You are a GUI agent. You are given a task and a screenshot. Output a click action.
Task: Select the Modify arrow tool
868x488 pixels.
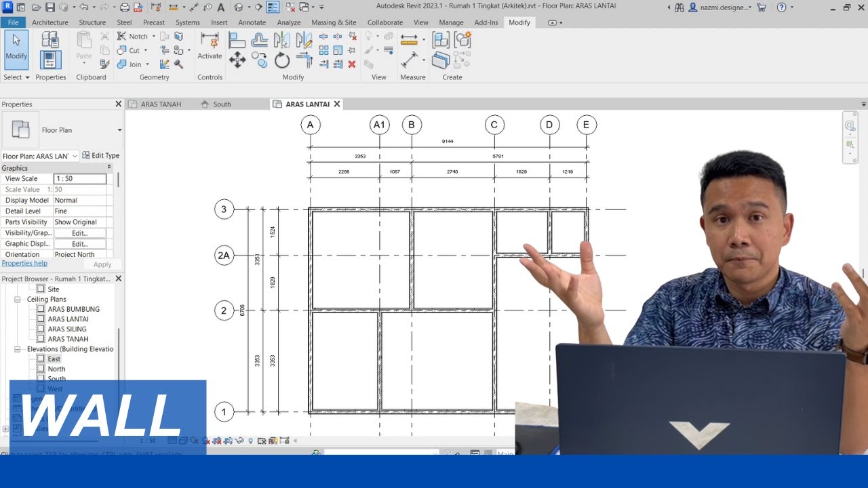[x=16, y=49]
